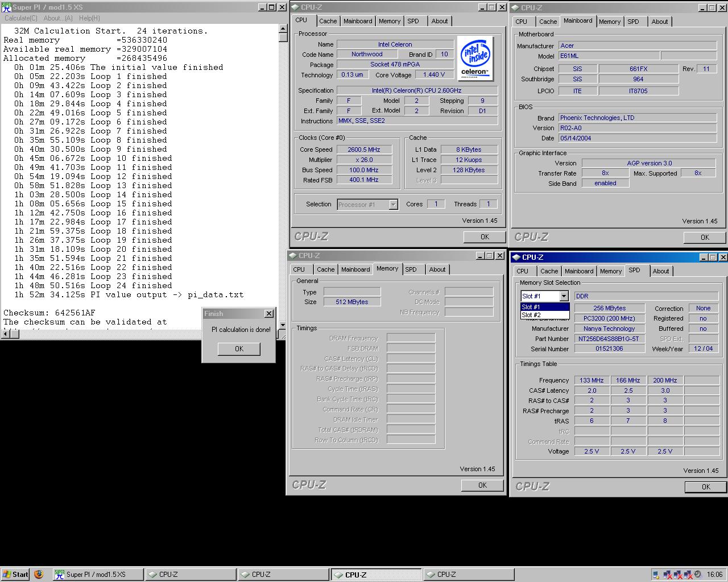Click the Multiplier value x 26.0
This screenshot has height=582, width=728.
[364, 160]
